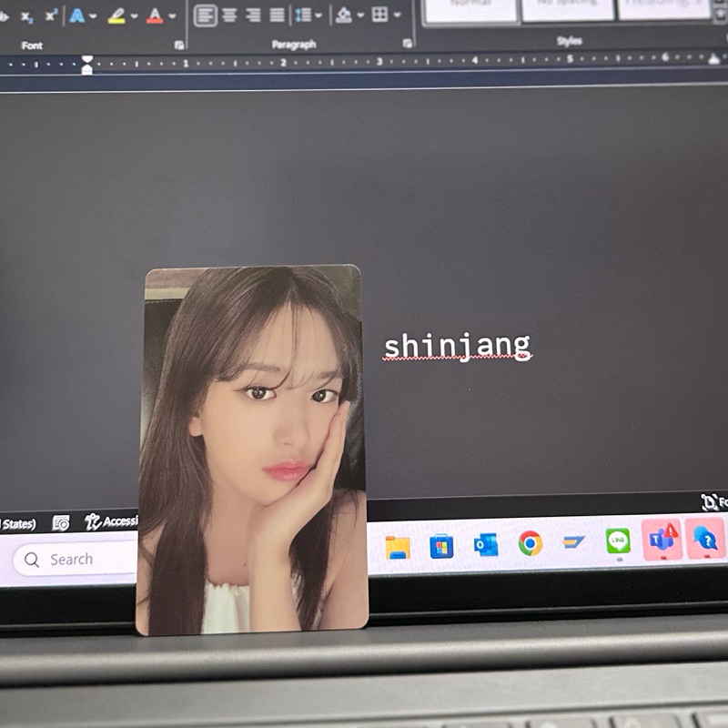Click the Text Effects icon
The image size is (728, 728).
click(x=78, y=15)
